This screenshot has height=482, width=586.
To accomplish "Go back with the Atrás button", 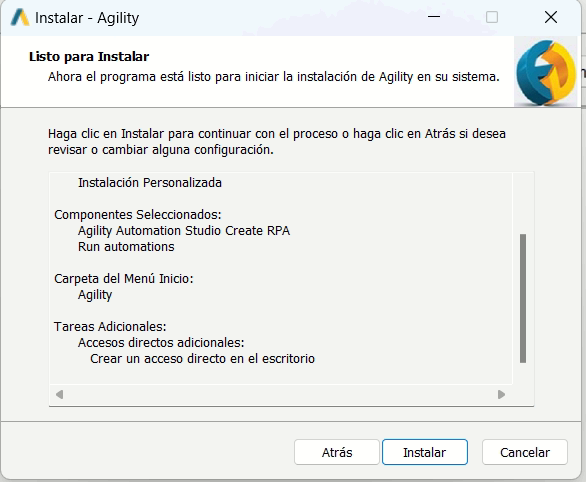I will [x=337, y=452].
